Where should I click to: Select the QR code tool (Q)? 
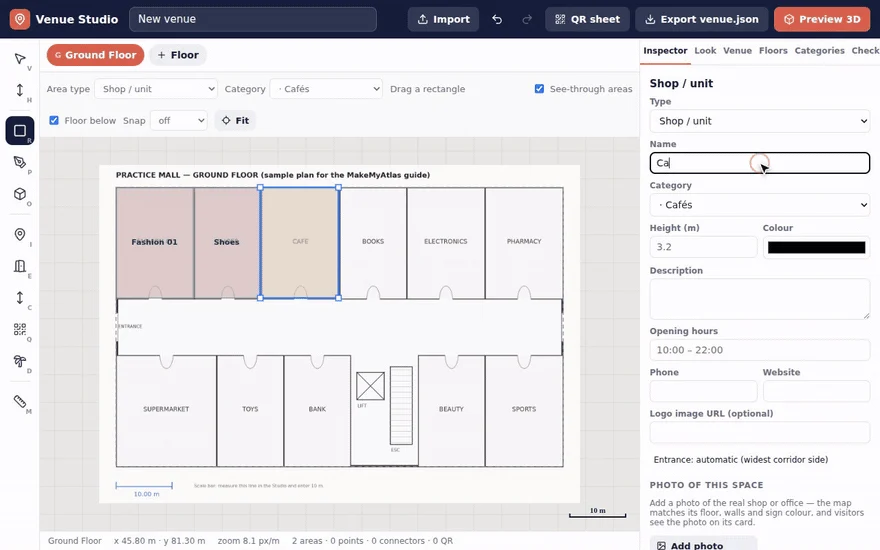click(x=20, y=329)
